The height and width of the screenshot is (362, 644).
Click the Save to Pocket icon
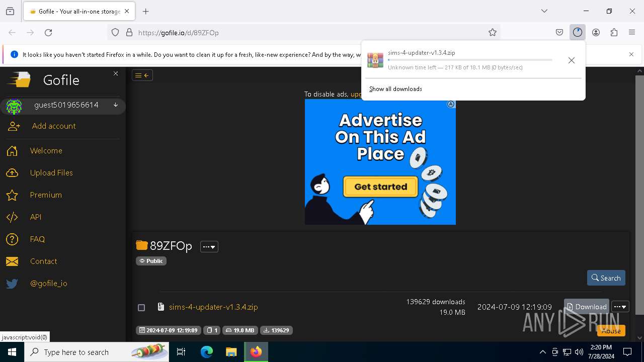(559, 32)
